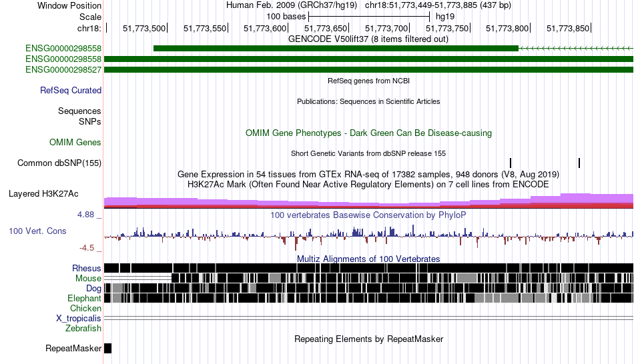This screenshot has width=634, height=364.
Task: Click the Sequences track label
Action: coord(79,111)
